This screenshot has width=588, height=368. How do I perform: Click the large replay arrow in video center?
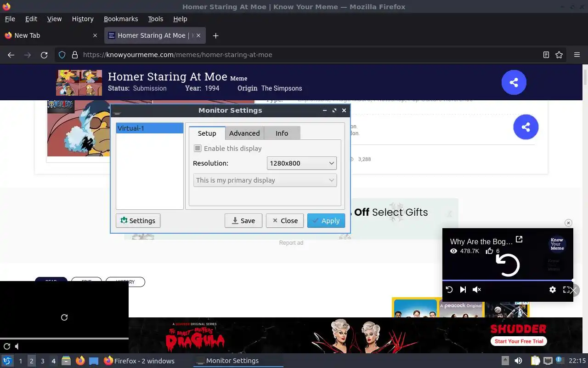[x=508, y=265]
